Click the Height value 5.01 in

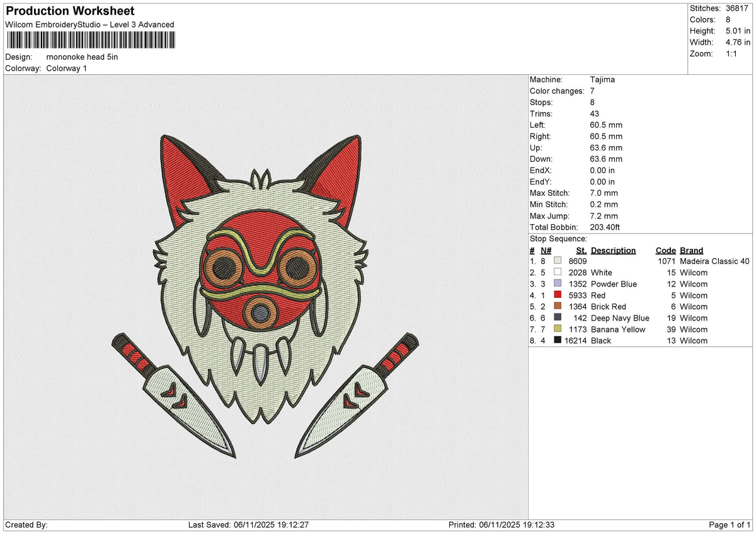coord(738,31)
